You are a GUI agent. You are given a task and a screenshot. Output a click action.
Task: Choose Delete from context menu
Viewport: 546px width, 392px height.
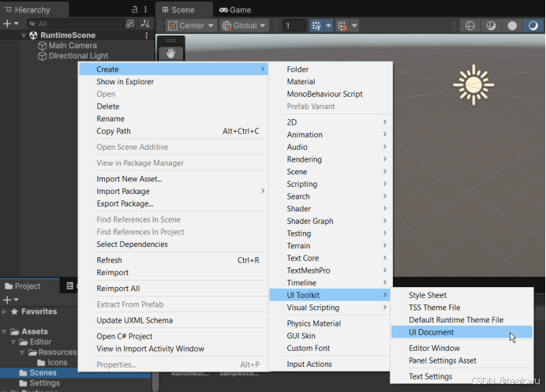tap(174, 106)
